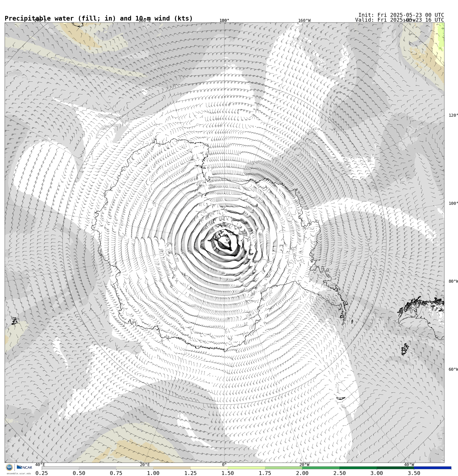458x476 pixels.
Task: Click the yellow-green 1.50–1.75 colorbar segment
Action: point(246,468)
